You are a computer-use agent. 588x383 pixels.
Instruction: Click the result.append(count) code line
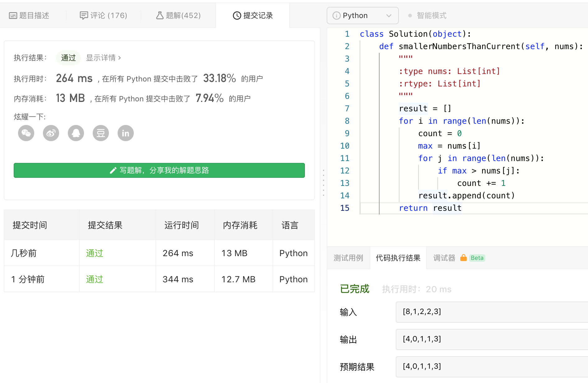[467, 196]
